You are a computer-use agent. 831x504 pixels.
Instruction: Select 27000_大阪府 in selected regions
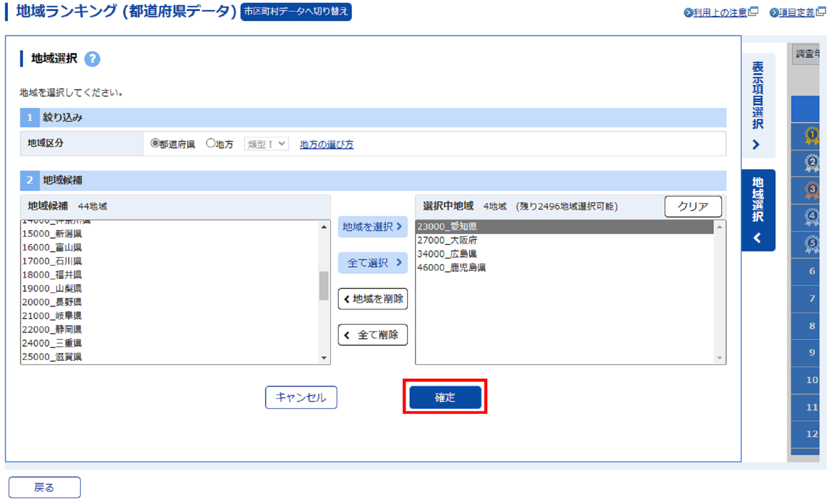pyautogui.click(x=564, y=240)
